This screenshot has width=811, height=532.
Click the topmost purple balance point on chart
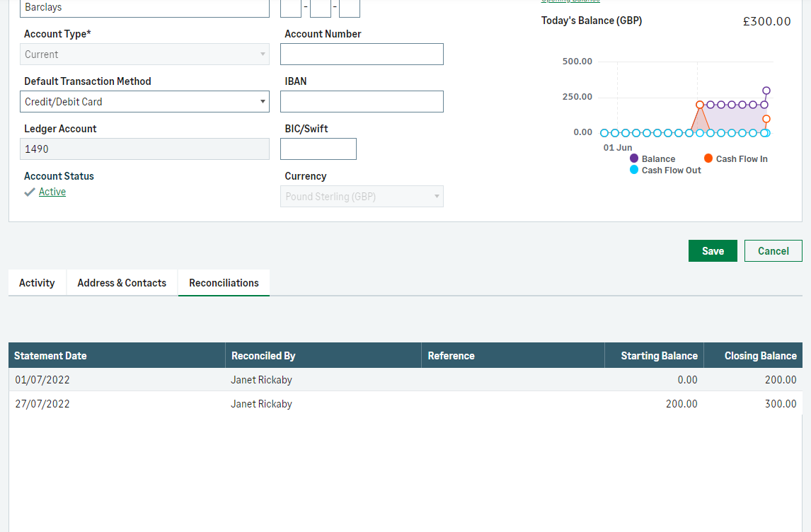766,91
